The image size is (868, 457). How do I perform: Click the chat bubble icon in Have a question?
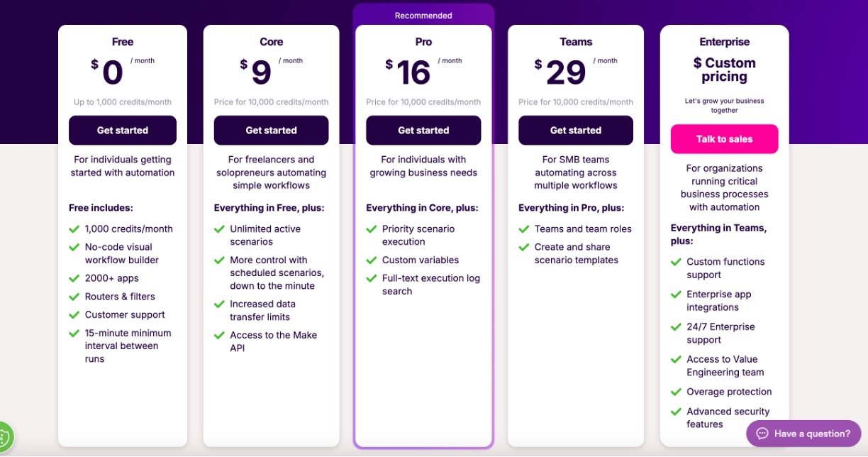coord(762,434)
